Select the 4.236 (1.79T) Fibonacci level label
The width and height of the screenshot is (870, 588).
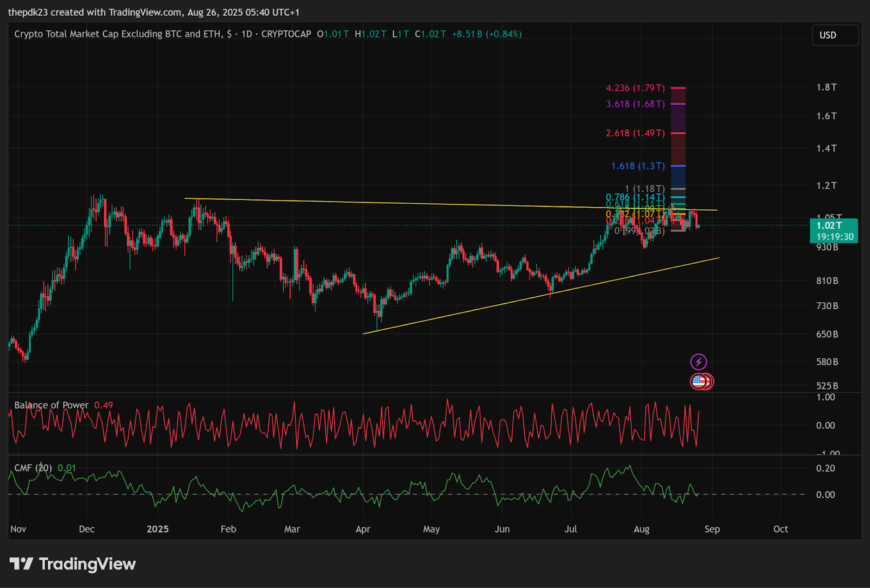coord(635,88)
